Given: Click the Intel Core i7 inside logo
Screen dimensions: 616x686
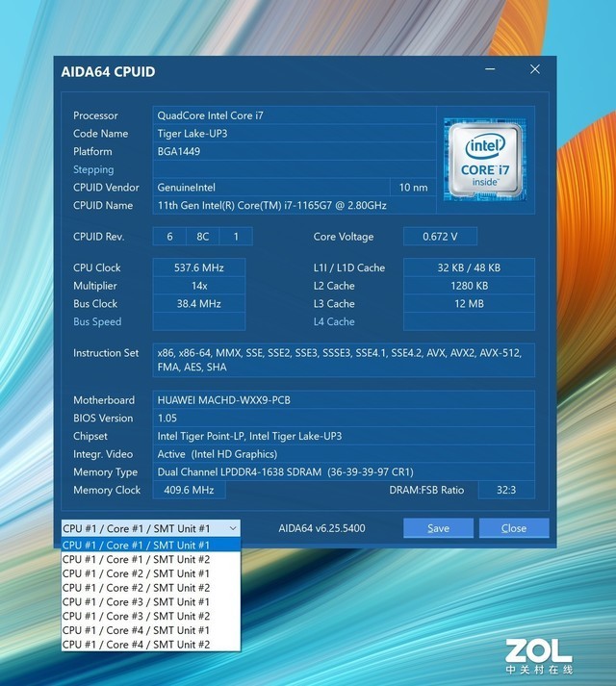Looking at the screenshot, I should pyautogui.click(x=485, y=160).
